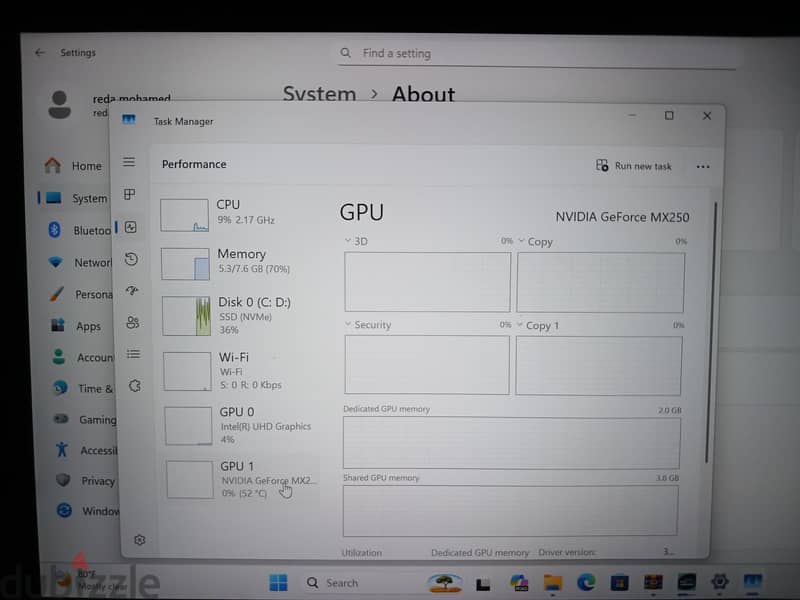Open the Task Manager hamburger navigation menu

coord(129,162)
